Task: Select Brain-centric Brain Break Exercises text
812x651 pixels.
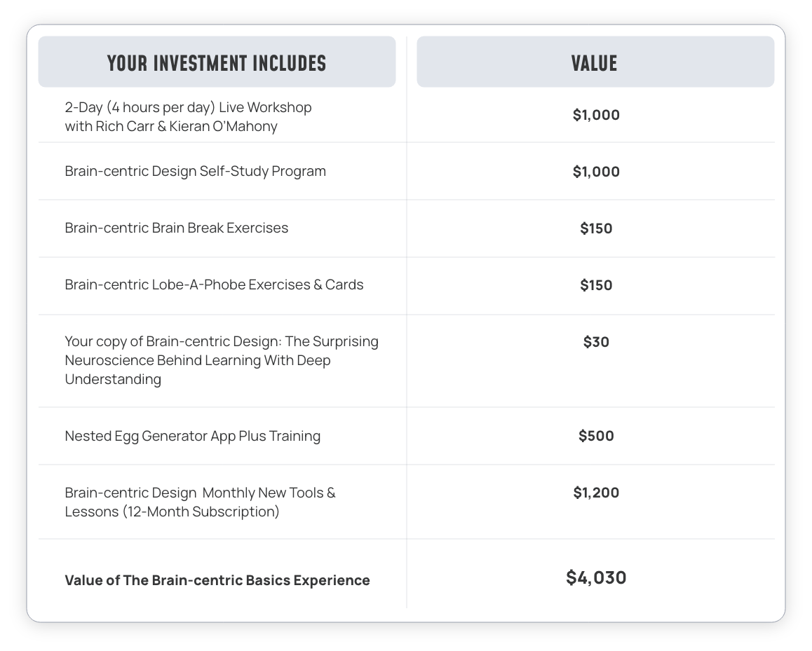Action: pyautogui.click(x=176, y=228)
